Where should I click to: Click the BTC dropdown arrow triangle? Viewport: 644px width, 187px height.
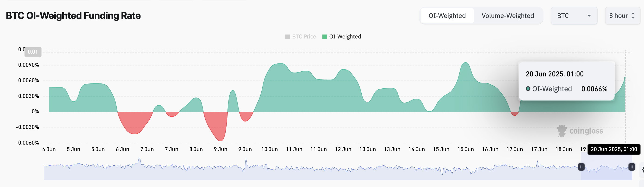589,16
